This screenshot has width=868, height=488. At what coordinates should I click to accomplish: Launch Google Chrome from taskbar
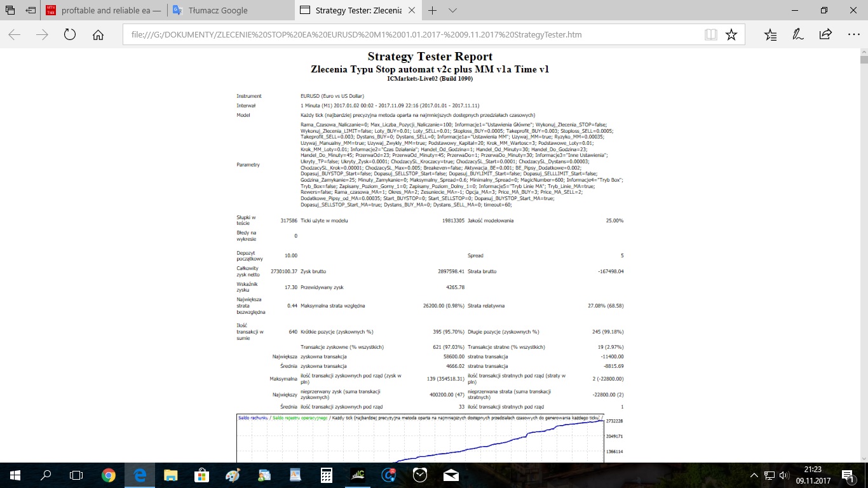108,475
